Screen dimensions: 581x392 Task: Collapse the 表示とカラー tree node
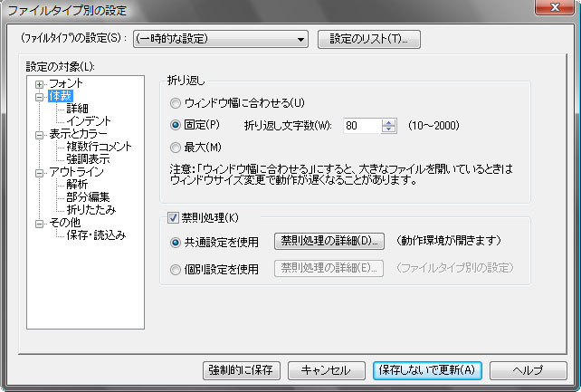39,135
